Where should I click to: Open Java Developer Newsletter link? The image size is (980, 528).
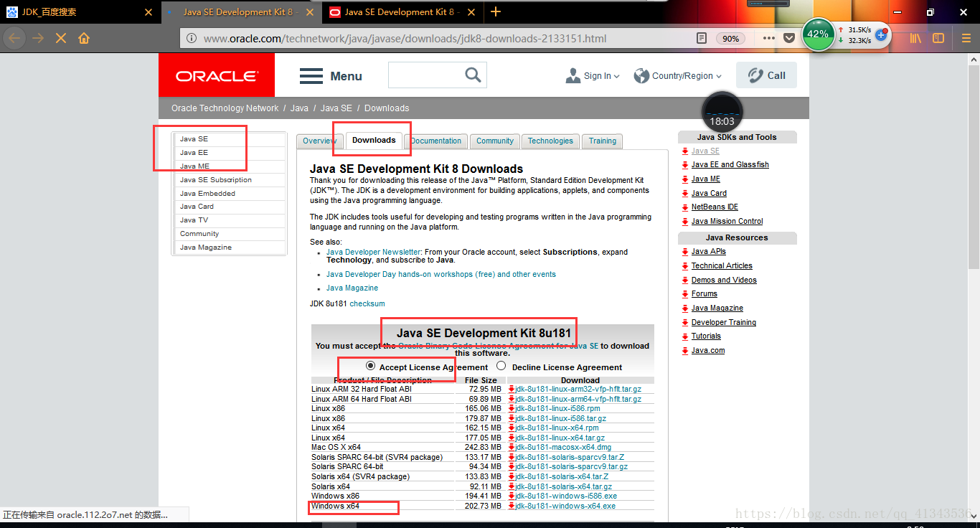[x=373, y=252]
